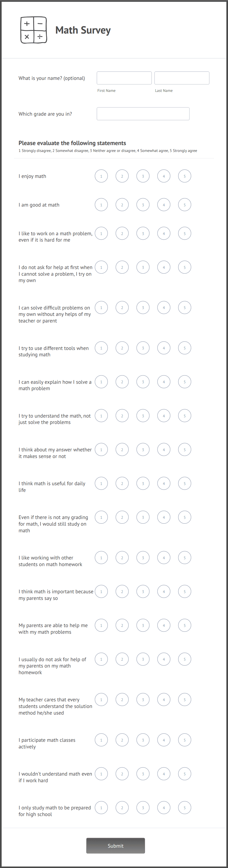Pick 1 for "math is important because parents say so"

point(101,591)
